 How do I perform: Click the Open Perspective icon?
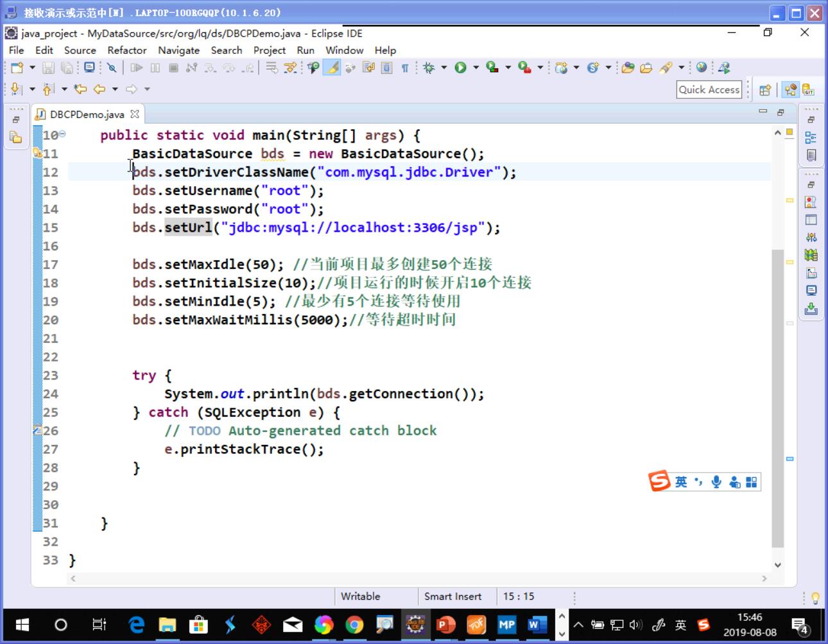click(764, 90)
